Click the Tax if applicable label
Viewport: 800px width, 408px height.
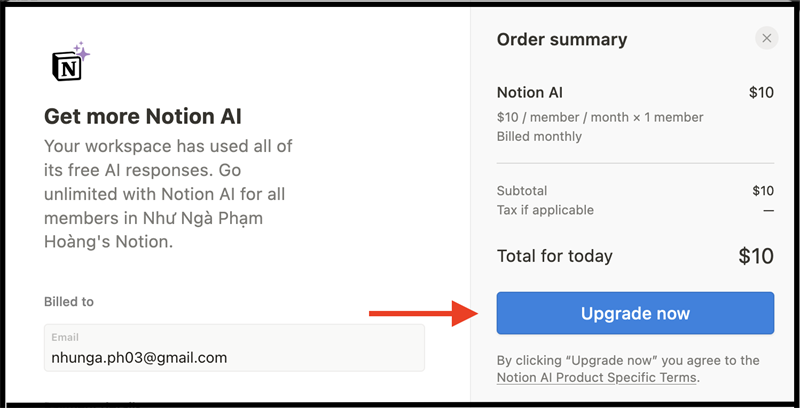click(545, 210)
